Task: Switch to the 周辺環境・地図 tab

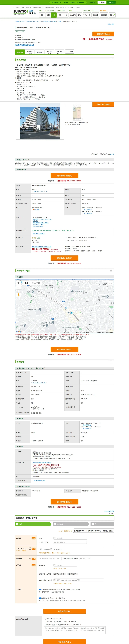Action: tap(30, 52)
